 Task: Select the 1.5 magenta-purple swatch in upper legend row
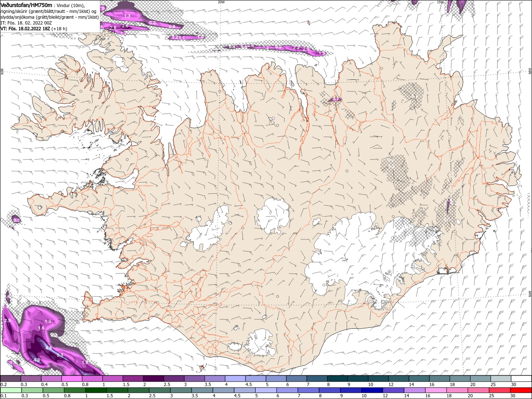coord(133,379)
